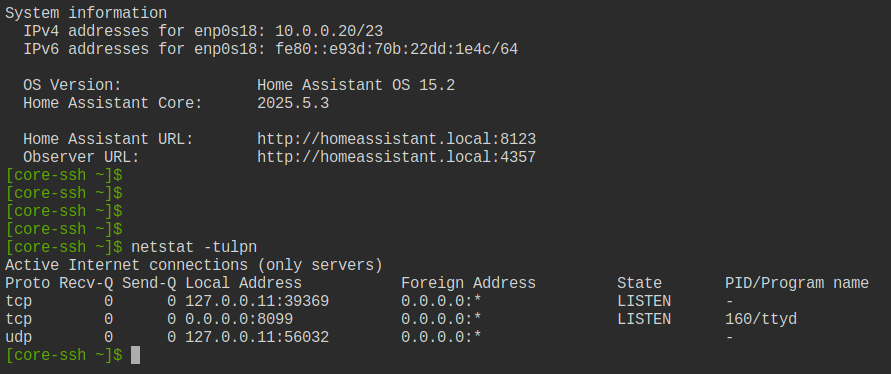Click UDP local address 127.0.0.11:56032
This screenshot has height=374, width=891.
tap(257, 337)
